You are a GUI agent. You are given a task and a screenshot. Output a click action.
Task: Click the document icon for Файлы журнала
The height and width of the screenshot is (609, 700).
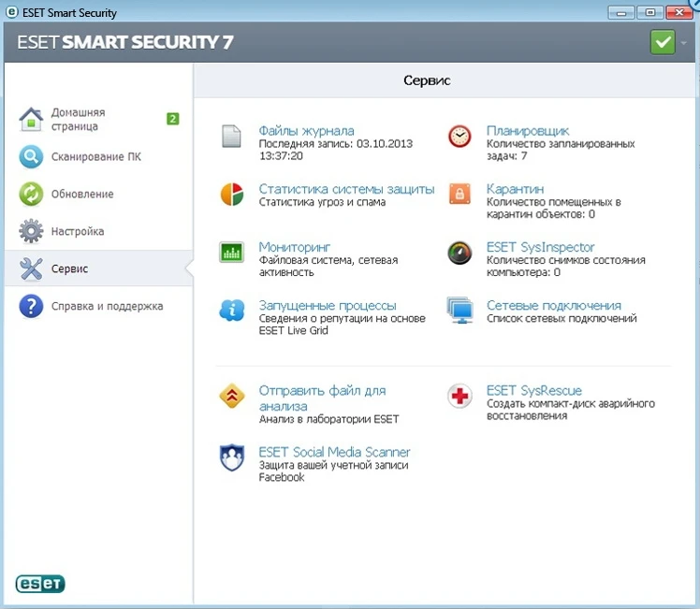point(231,136)
